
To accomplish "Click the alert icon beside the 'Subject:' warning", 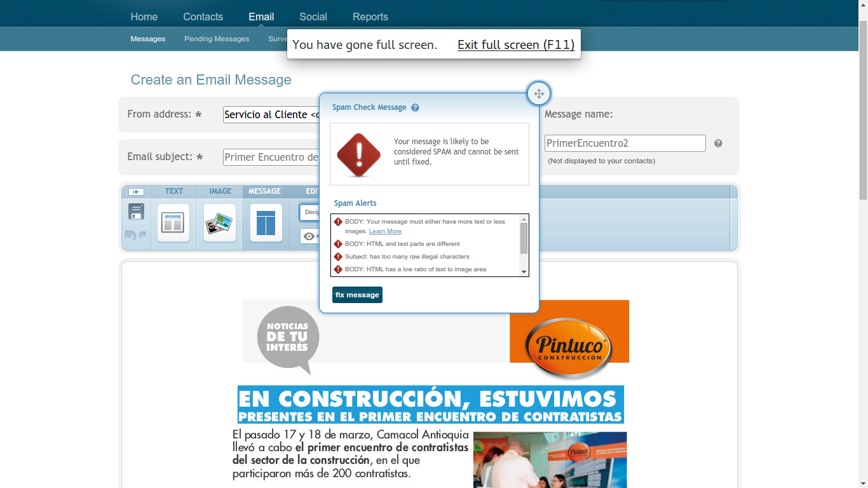I will 338,257.
